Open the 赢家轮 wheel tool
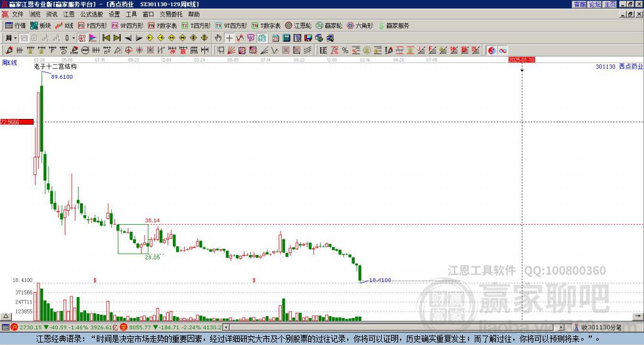 pos(329,25)
